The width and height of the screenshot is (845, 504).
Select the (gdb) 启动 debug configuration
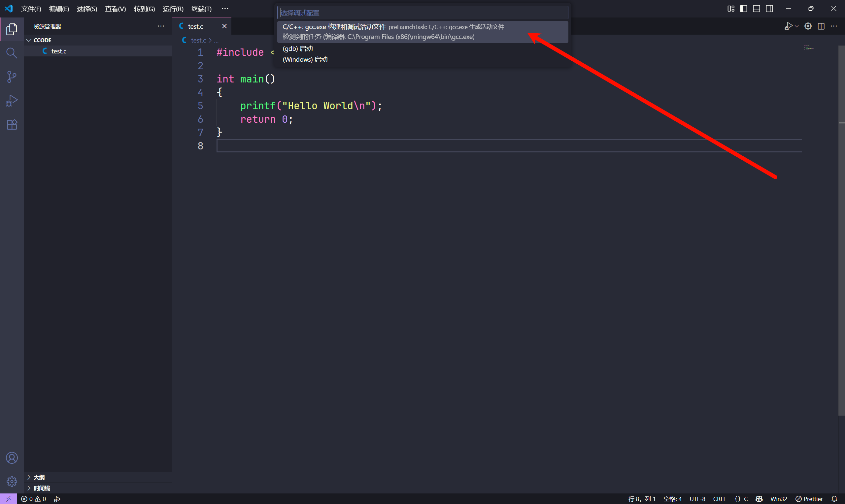(298, 48)
